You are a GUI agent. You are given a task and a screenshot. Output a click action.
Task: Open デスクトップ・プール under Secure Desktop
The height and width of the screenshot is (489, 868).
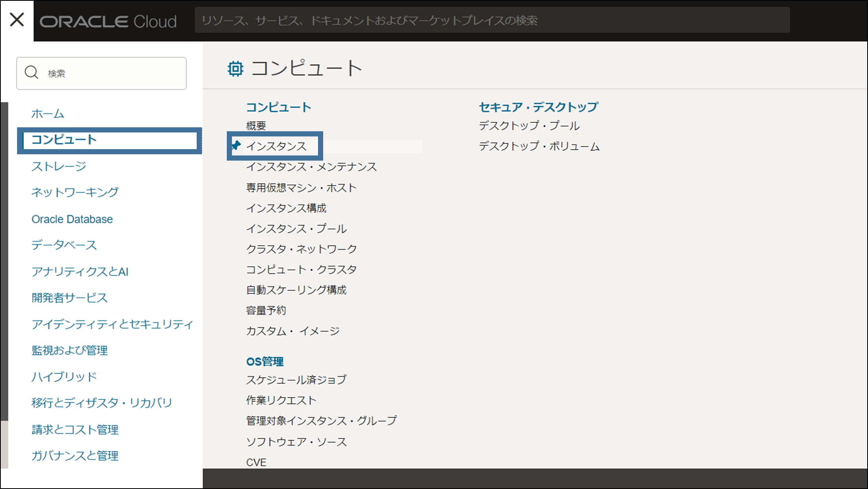click(529, 126)
